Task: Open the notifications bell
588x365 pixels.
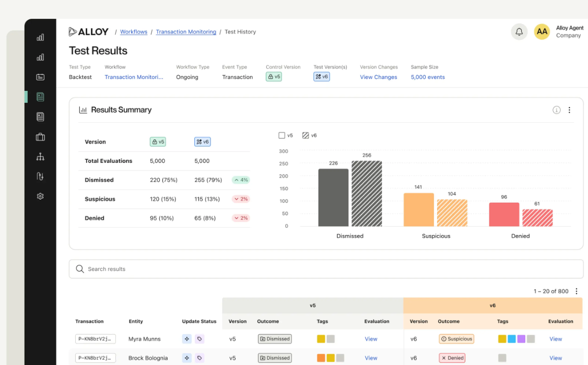Action: pos(519,32)
